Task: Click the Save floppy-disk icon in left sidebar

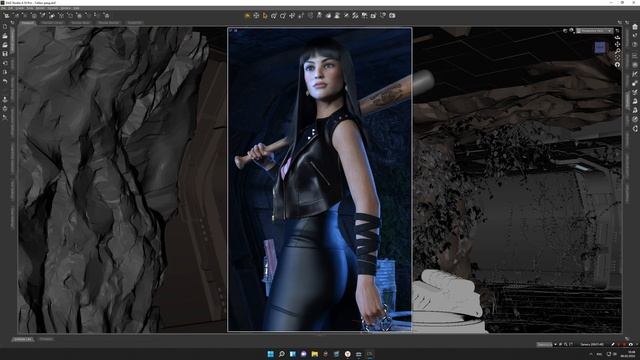Action: tap(5, 54)
